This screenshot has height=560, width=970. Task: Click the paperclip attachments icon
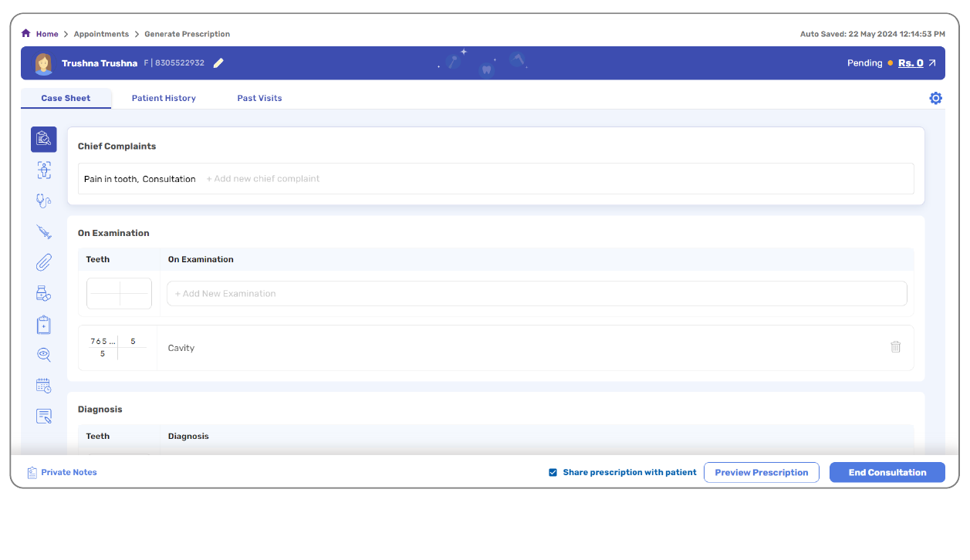(44, 263)
